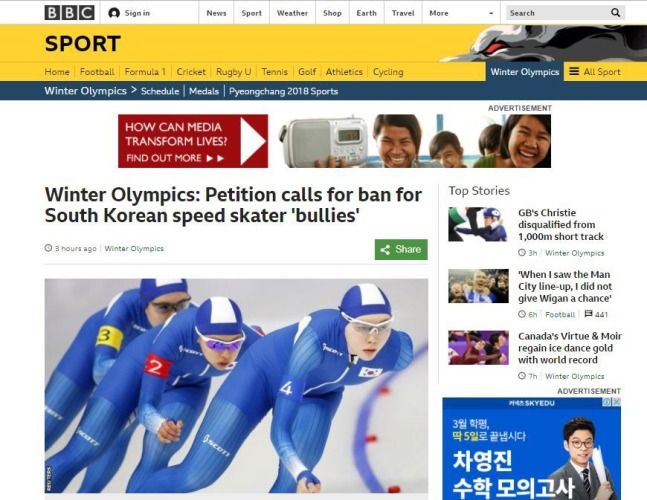Click the Pyeongchang 2018 Sports link
Viewport: 647px width, 500px height.
pos(283,91)
